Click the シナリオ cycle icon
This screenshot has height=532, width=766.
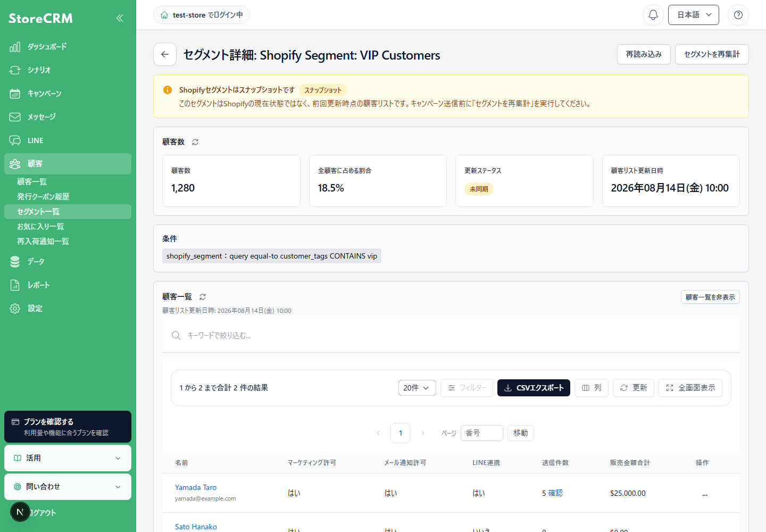[15, 70]
